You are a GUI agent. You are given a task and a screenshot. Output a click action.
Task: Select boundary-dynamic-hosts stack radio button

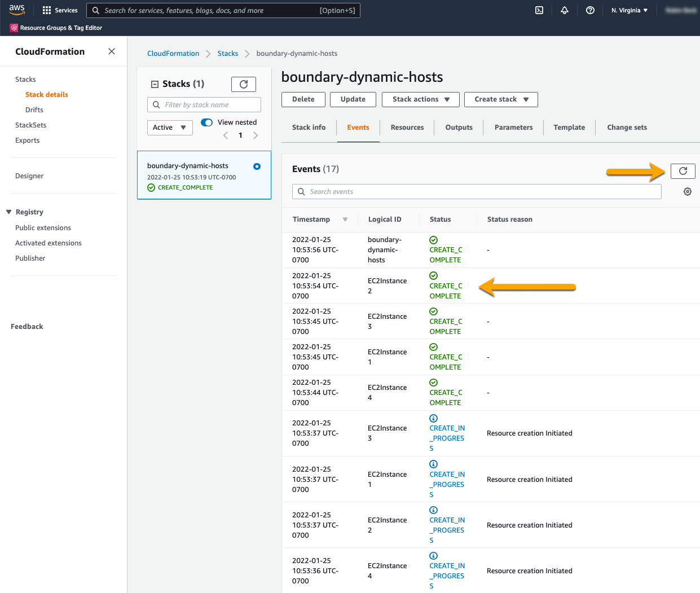[257, 166]
